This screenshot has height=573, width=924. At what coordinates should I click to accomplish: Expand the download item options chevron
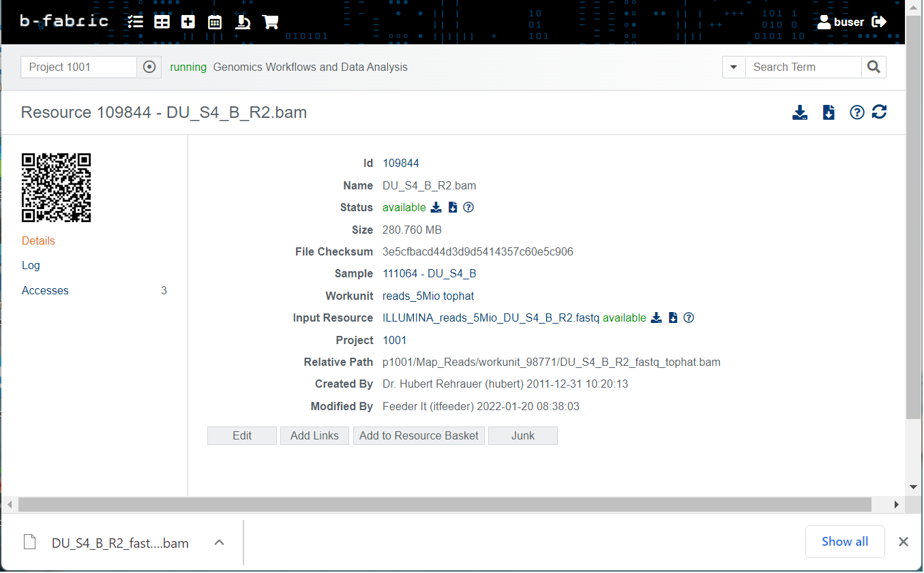[x=219, y=542]
